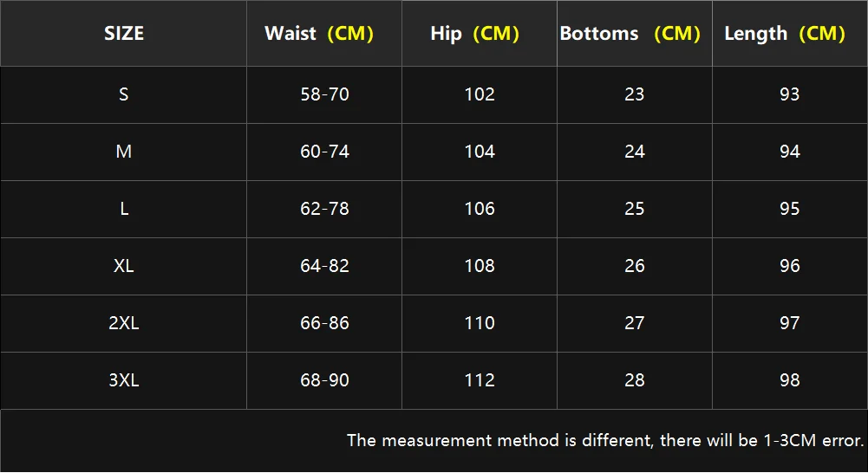Viewport: 868px width, 473px height.
Task: Click the Bottoms (CM) column header
Action: (x=630, y=34)
